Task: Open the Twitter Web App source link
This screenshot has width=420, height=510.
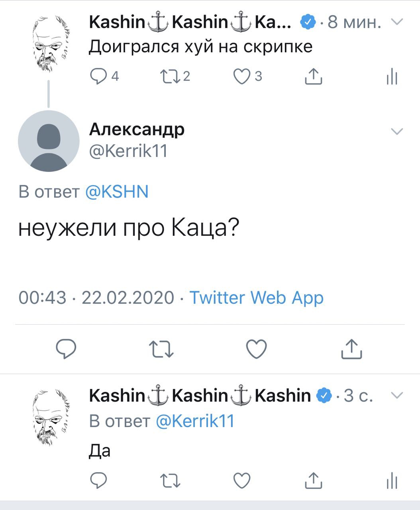Action: pyautogui.click(x=256, y=298)
